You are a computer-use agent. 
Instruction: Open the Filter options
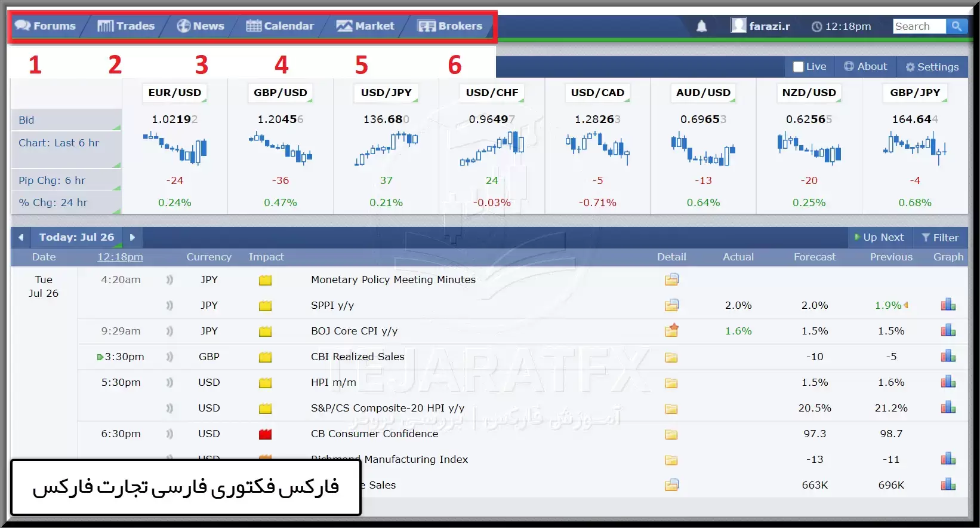coord(939,237)
